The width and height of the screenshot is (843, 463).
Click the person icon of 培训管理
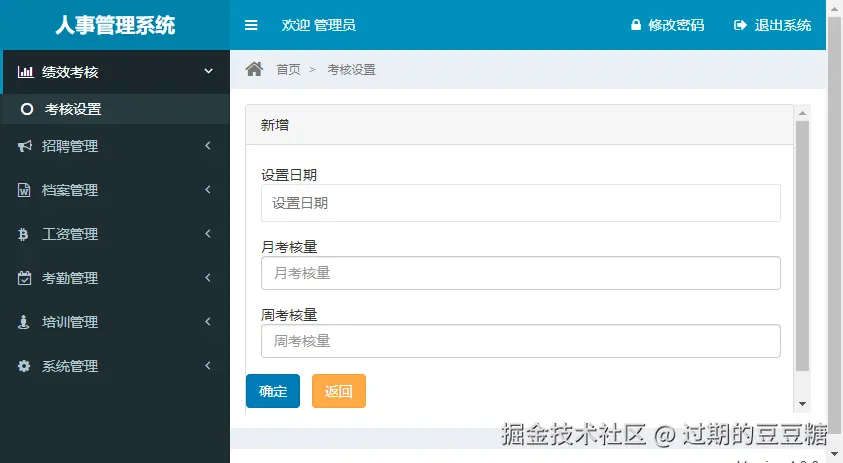[x=23, y=322]
